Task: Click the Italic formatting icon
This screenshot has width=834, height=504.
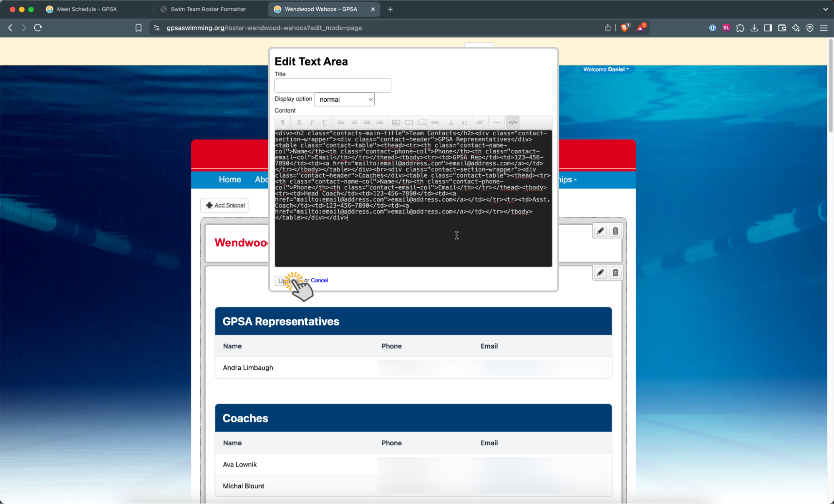Action: click(x=311, y=122)
